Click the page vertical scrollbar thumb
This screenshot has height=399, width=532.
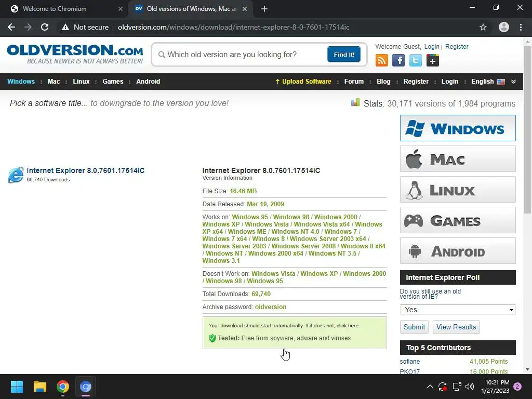tap(527, 129)
